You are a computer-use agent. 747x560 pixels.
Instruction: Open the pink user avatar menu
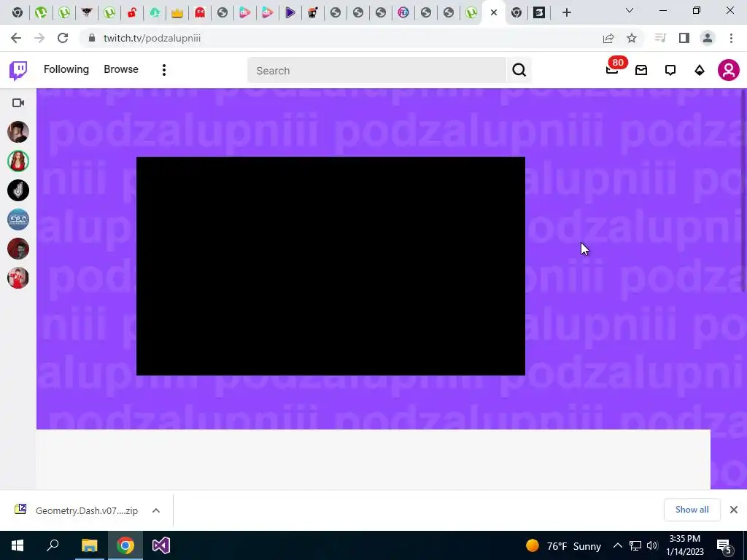coord(729,70)
